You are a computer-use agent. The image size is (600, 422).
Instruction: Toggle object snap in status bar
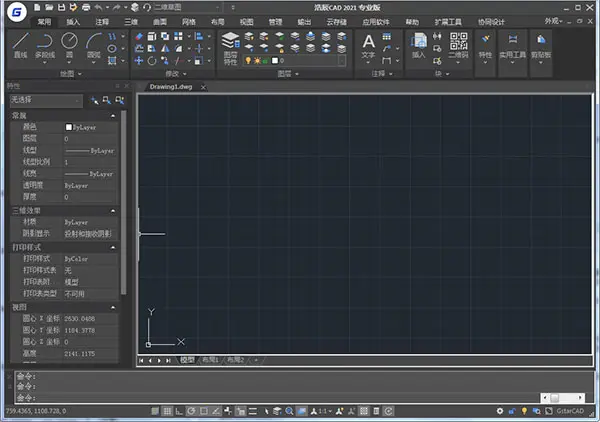point(204,411)
